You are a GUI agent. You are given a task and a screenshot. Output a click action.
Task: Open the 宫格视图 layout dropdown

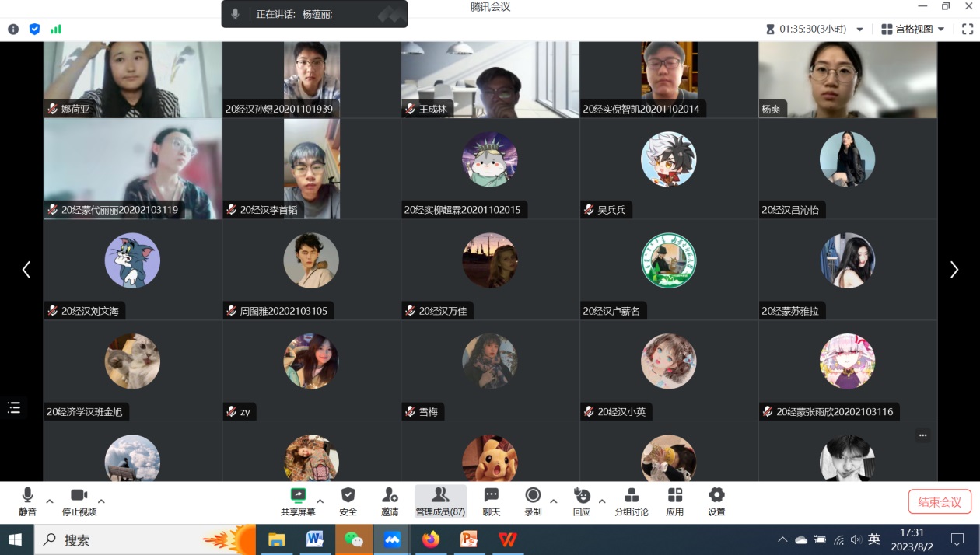click(x=913, y=30)
